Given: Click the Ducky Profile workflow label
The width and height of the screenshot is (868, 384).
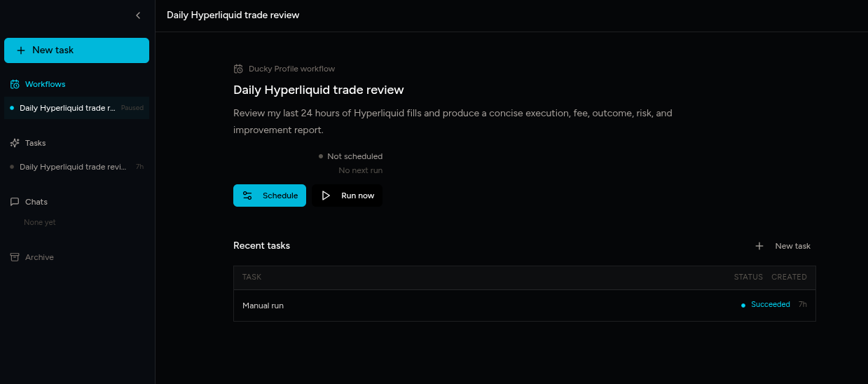Looking at the screenshot, I should [291, 69].
